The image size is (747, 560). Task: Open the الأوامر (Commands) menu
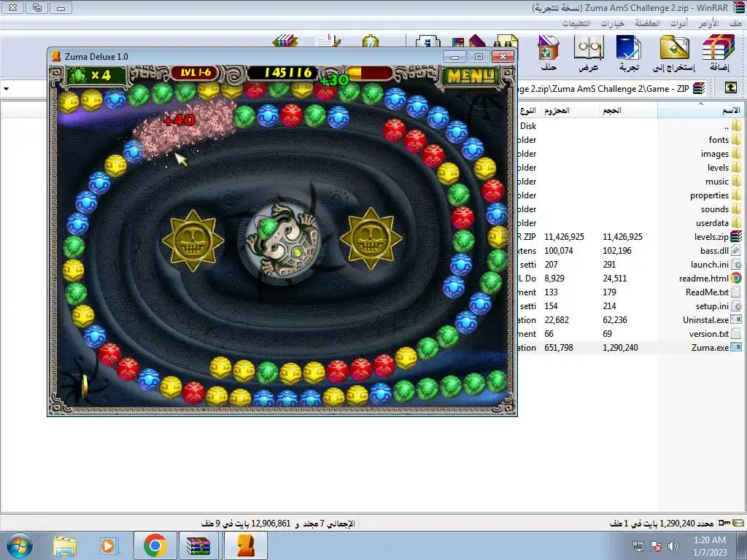coord(708,23)
